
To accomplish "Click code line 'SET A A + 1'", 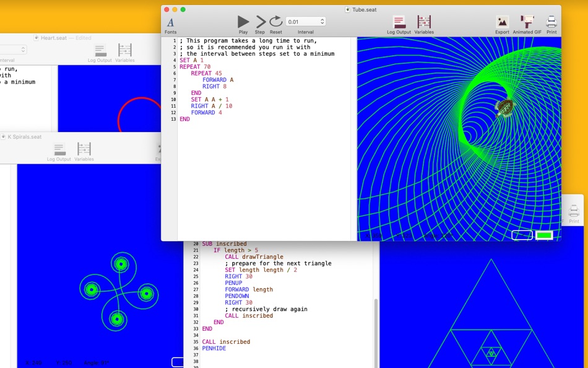I will 210,100.
